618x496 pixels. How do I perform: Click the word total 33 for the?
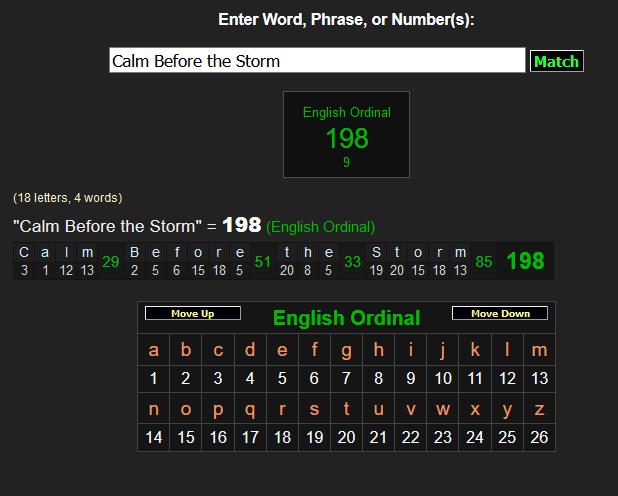point(353,262)
